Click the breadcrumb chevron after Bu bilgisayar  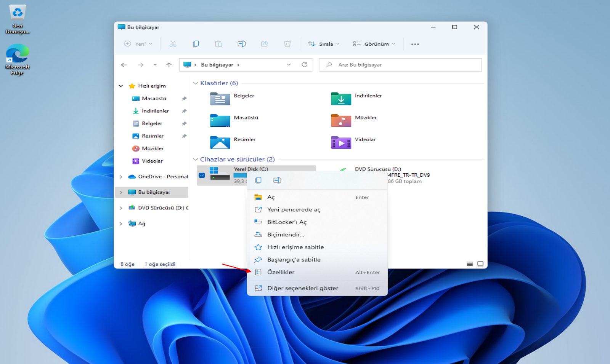(238, 65)
